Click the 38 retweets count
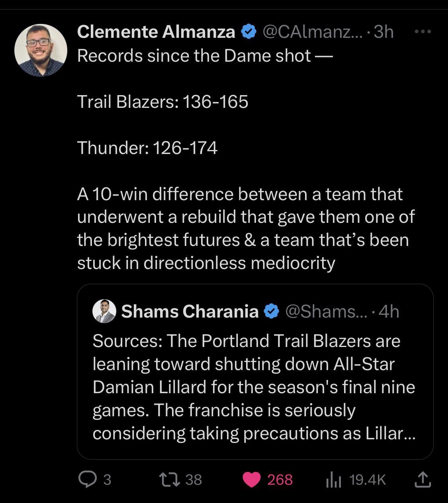The height and width of the screenshot is (503, 448). click(194, 480)
